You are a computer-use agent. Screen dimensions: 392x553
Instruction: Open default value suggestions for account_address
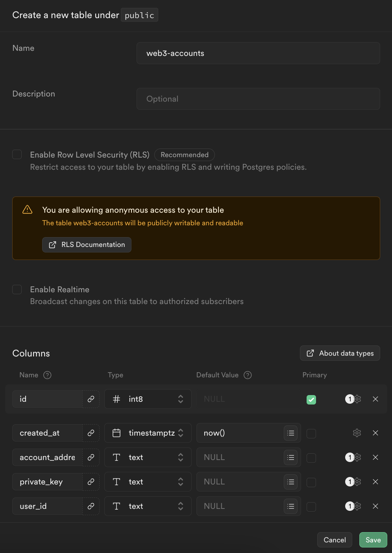tap(291, 457)
